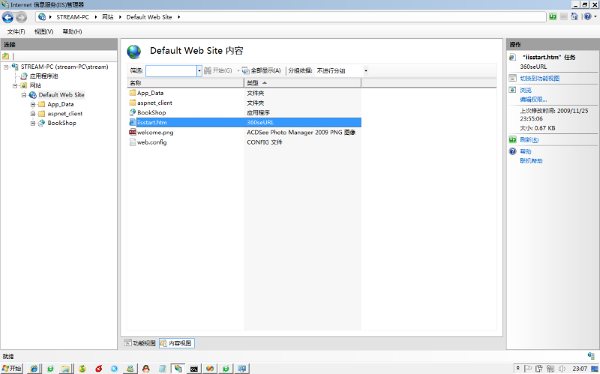Expand the aspnet_client tree node

33,114
